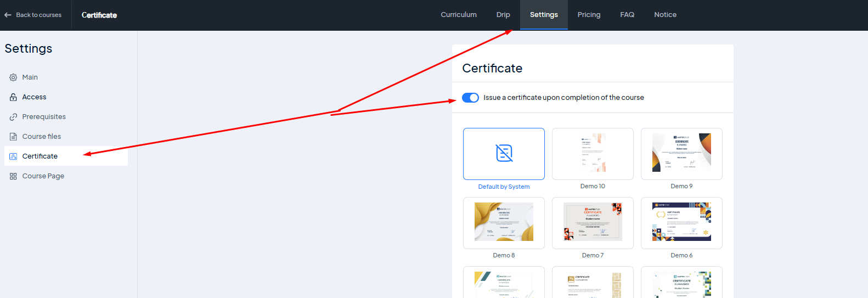Click the crossed-out document icon in Default by System card

[x=504, y=153]
